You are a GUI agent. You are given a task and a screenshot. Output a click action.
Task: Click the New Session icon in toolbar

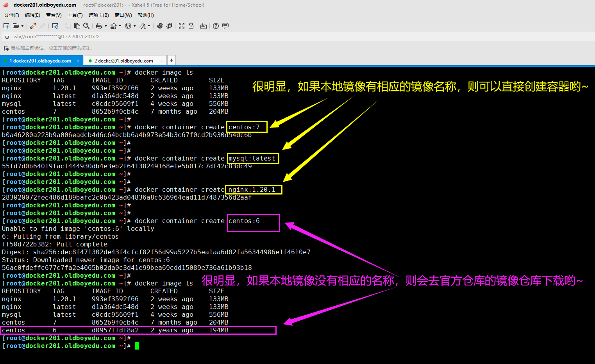[x=6, y=26]
